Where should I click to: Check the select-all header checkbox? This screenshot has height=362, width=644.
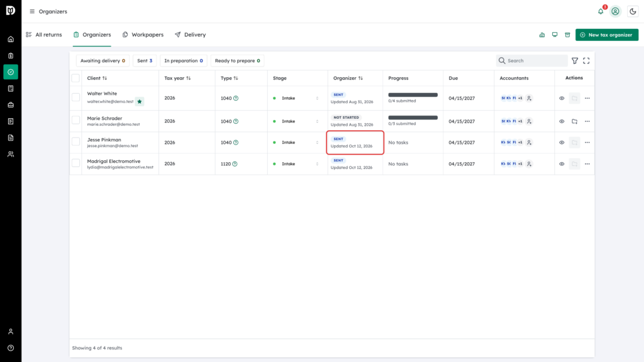click(75, 78)
